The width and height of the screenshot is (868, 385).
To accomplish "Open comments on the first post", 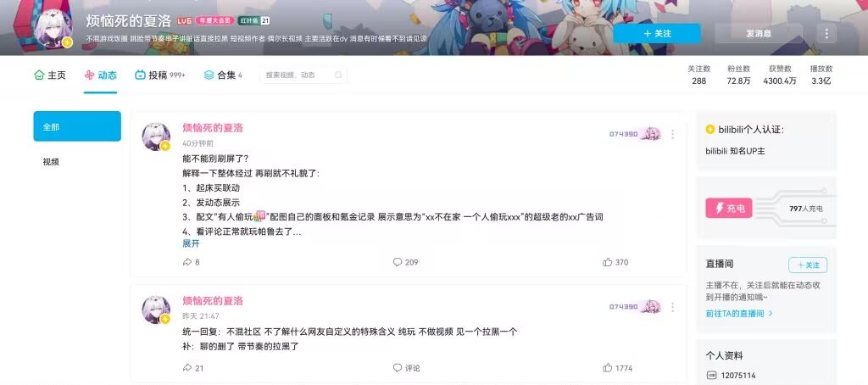I will click(405, 262).
